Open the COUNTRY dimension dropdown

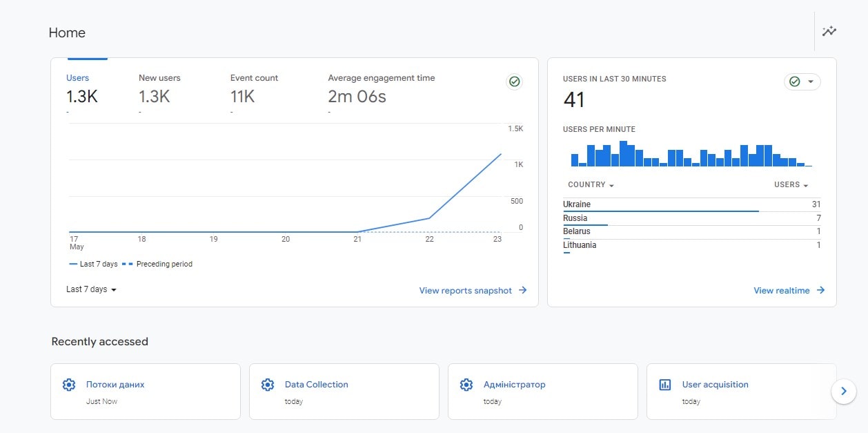(x=591, y=185)
